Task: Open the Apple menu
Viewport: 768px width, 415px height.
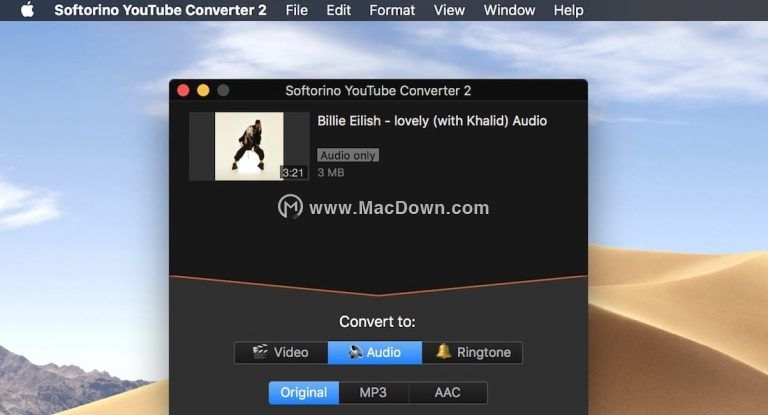Action: point(27,10)
